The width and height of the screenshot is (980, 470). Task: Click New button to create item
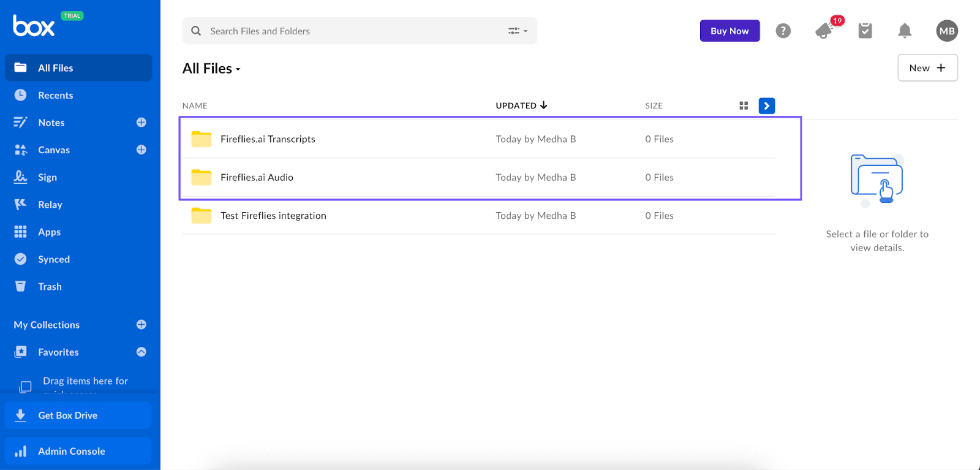tap(927, 67)
